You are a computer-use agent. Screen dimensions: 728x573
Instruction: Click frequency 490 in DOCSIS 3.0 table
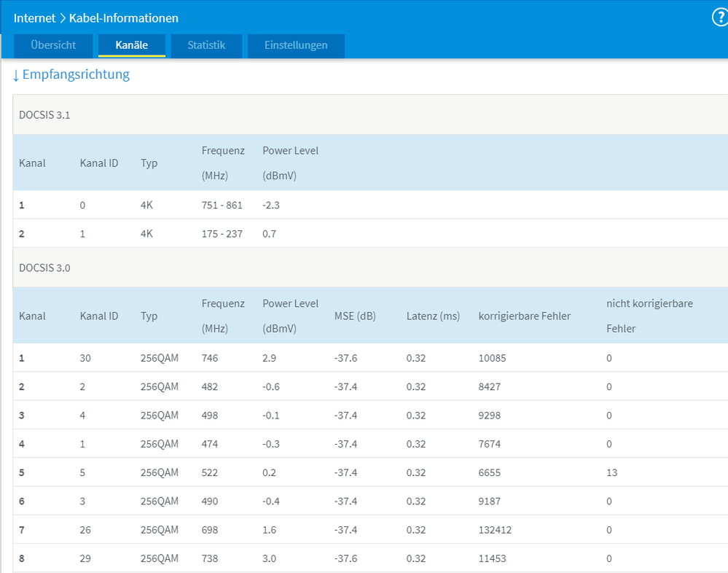(210, 502)
